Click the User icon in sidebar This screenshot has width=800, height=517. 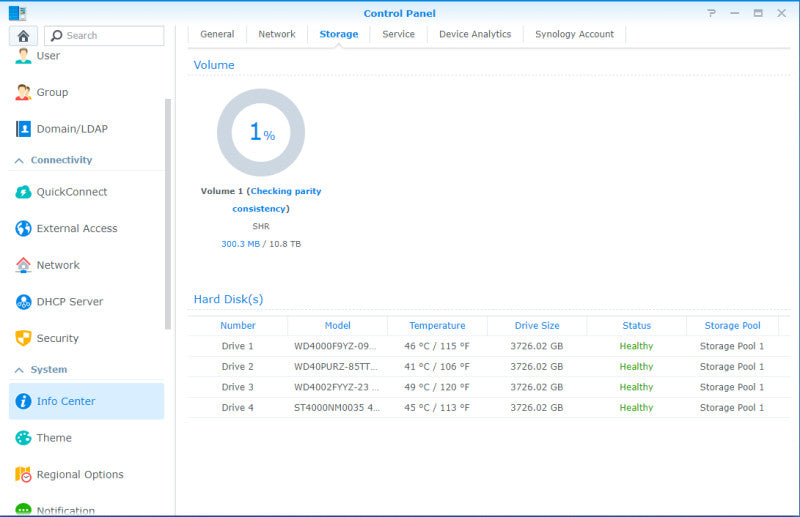coord(23,56)
